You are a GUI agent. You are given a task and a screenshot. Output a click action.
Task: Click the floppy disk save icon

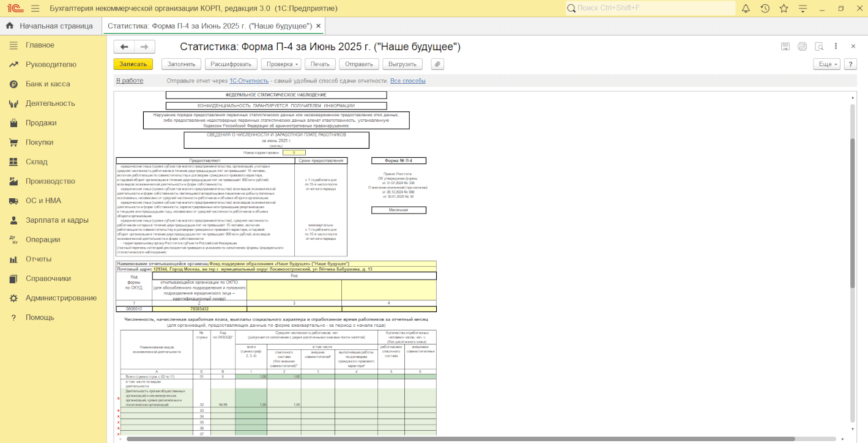785,47
